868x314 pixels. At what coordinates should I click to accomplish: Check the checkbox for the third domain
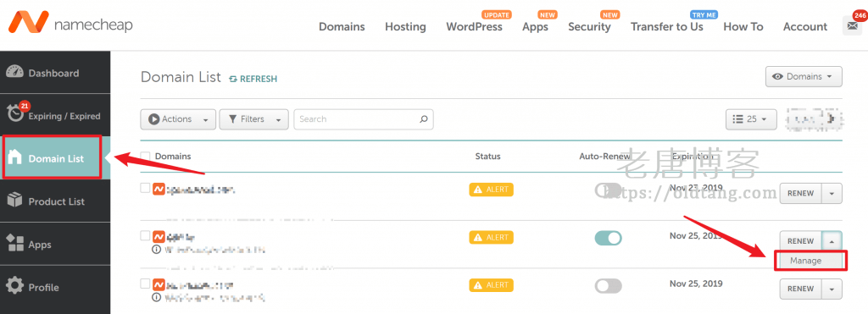tap(145, 284)
